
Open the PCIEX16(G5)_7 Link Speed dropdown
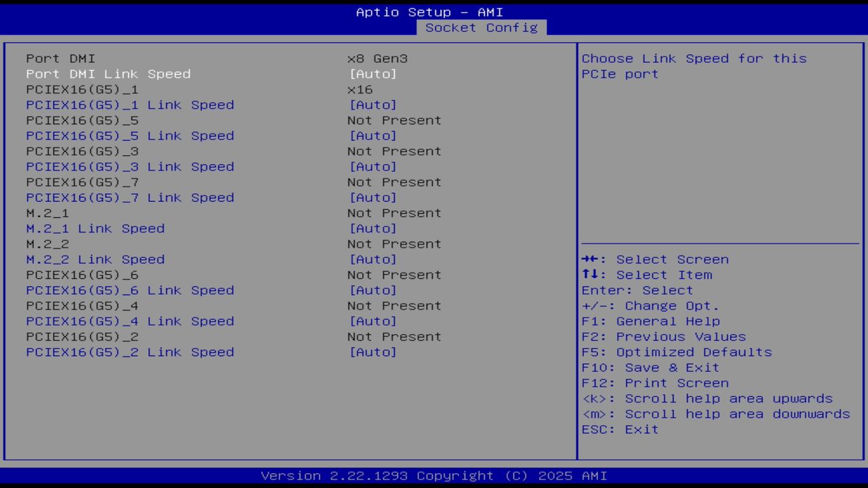(130, 197)
